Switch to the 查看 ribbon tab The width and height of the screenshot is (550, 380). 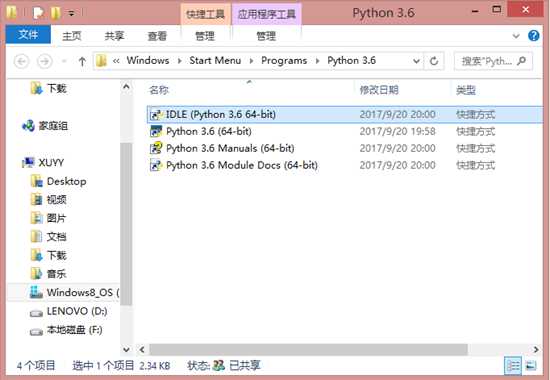tap(157, 36)
